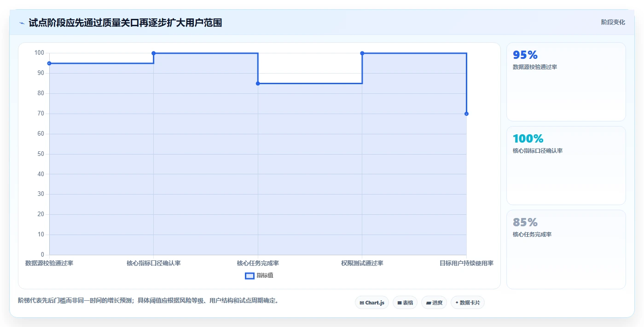Screen dimensions: 644x327
Task: Open the 100% 核心指标口径确认率 card
Action: (566, 166)
